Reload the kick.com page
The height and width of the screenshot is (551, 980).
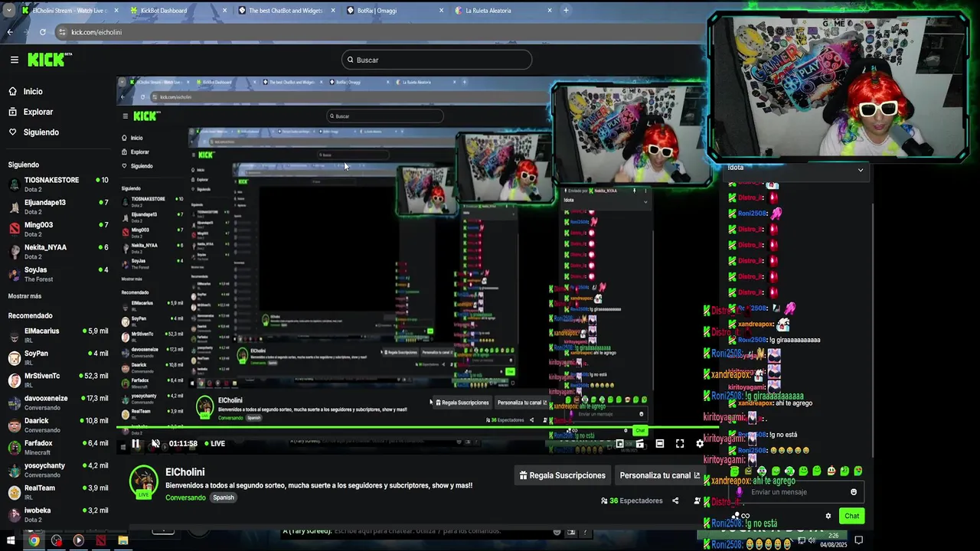click(42, 32)
